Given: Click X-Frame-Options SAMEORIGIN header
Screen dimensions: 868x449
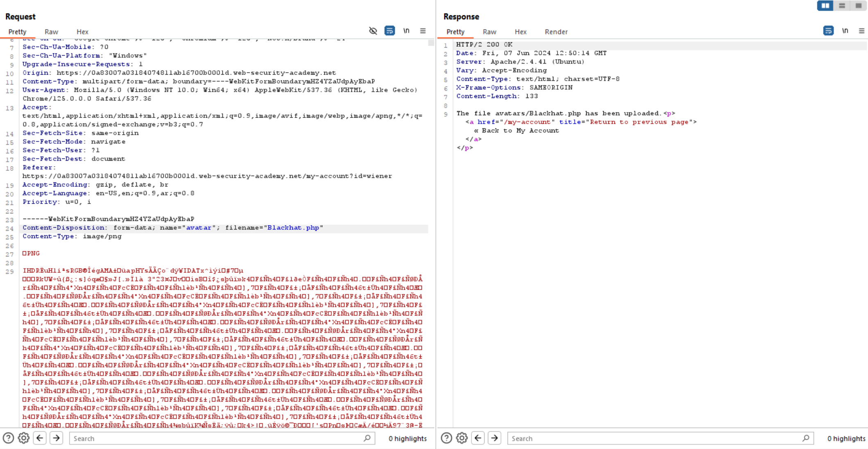Looking at the screenshot, I should [514, 87].
